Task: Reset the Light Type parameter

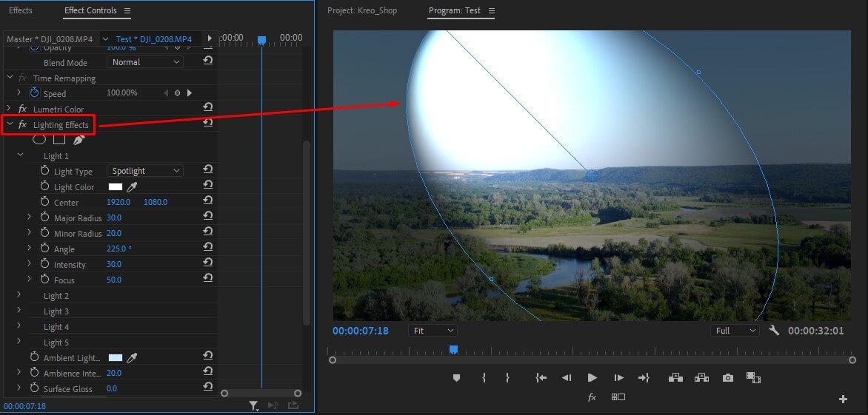Action: pyautogui.click(x=208, y=169)
